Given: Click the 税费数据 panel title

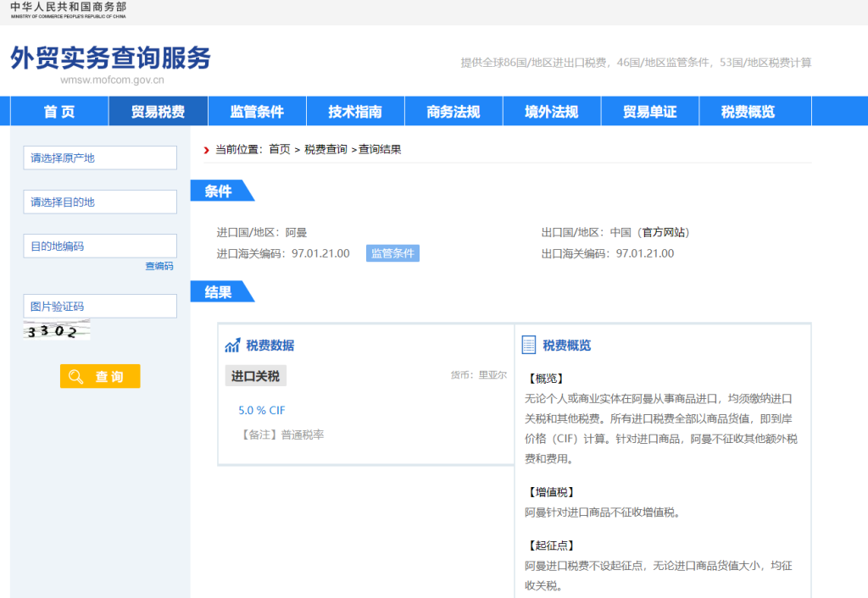Looking at the screenshot, I should pyautogui.click(x=270, y=346).
